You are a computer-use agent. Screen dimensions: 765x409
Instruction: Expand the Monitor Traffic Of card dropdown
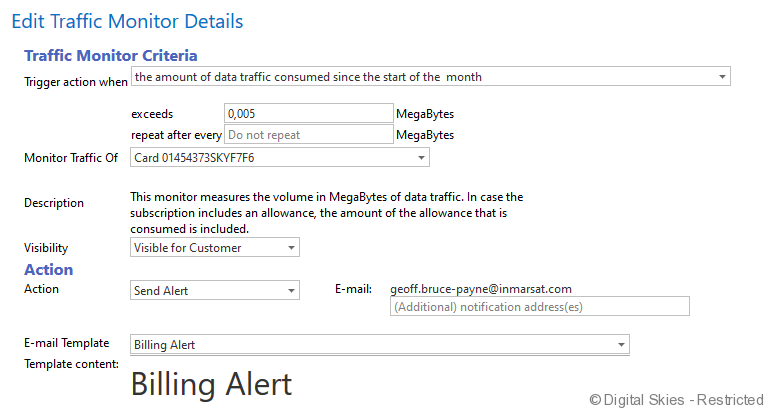point(280,158)
